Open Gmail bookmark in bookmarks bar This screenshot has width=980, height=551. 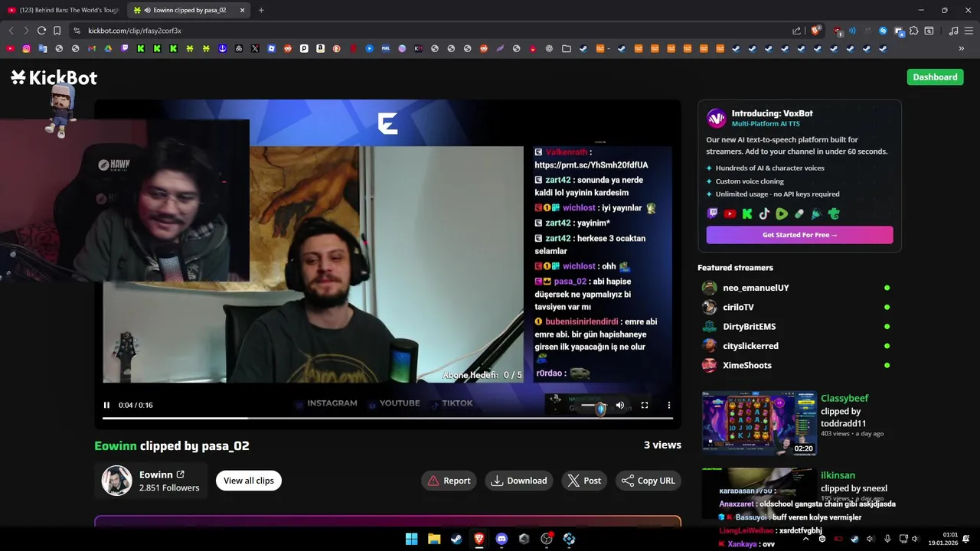click(92, 48)
